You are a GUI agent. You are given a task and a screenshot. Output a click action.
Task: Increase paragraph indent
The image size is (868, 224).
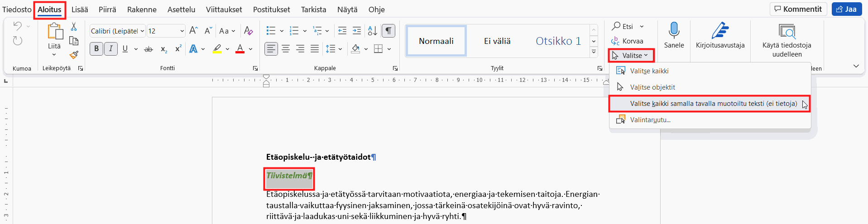click(x=357, y=30)
